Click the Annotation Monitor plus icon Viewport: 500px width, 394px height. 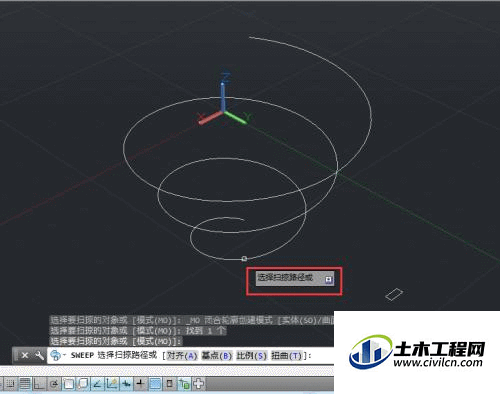click(199, 384)
